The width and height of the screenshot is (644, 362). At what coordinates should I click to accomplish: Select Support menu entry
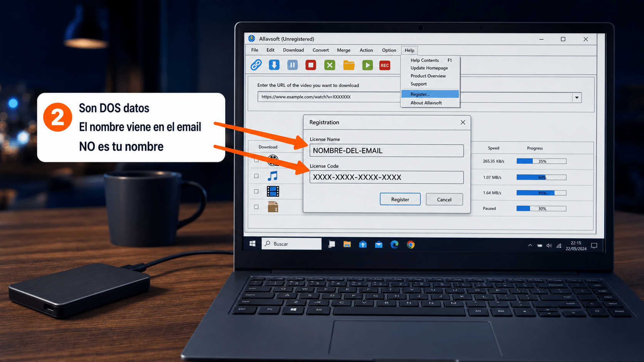[430, 84]
